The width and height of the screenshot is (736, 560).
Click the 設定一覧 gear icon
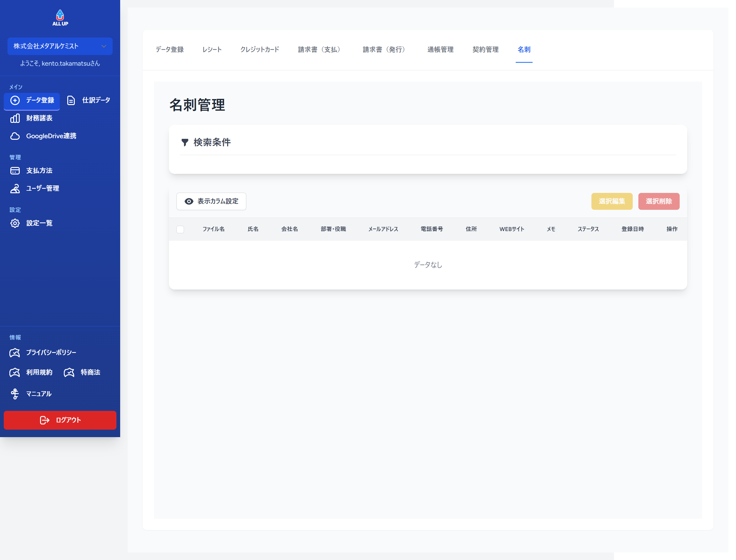point(15,223)
